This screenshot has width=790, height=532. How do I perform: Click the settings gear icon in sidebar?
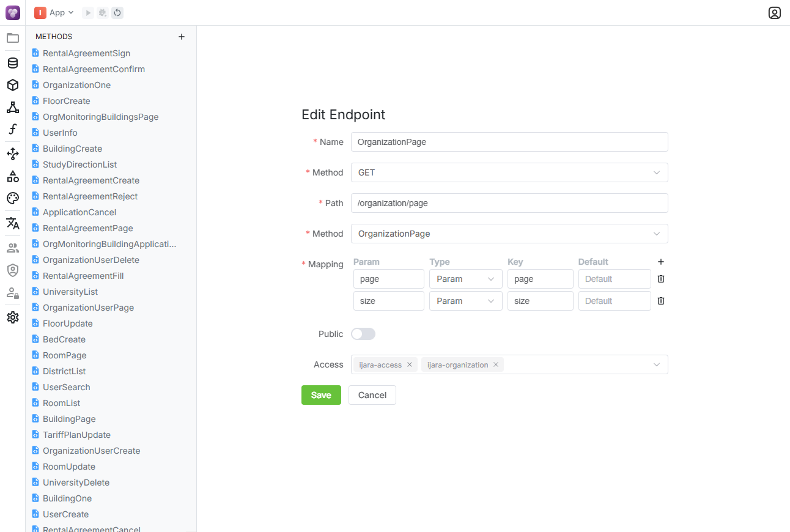pos(13,317)
